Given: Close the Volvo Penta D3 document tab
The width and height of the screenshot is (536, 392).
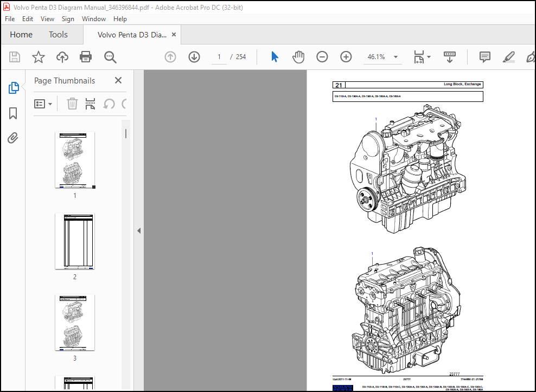Looking at the screenshot, I should [x=174, y=35].
